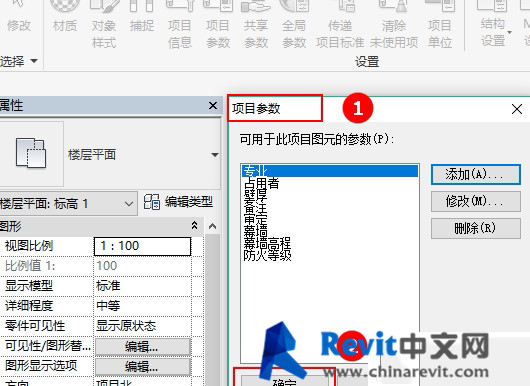
Task: Select 专业 in the parameter list
Action: [330, 171]
